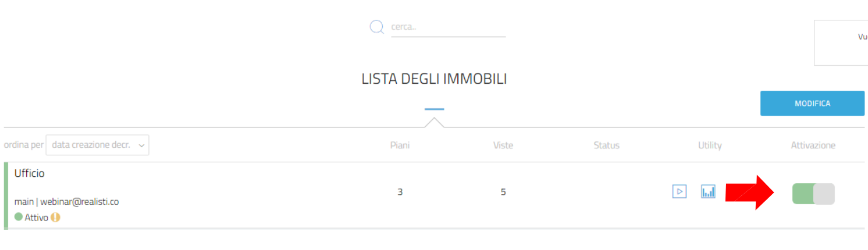
Task: Toggle the Ufficio activation switch
Action: 813,194
